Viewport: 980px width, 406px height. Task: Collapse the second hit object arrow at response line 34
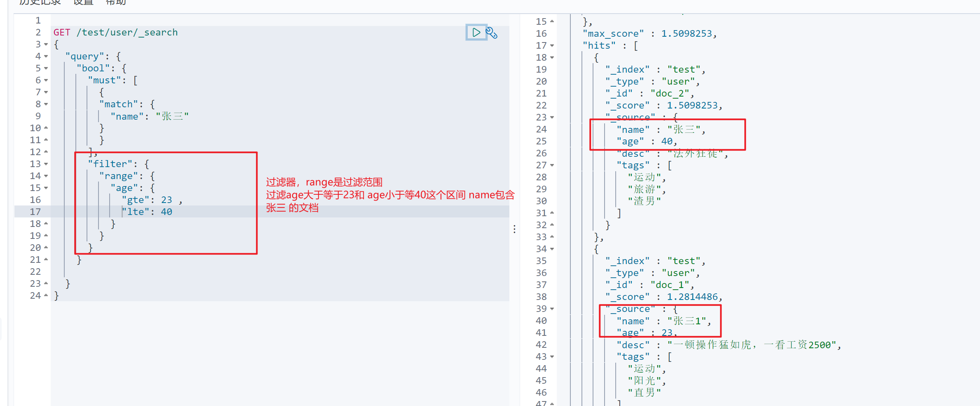(552, 249)
